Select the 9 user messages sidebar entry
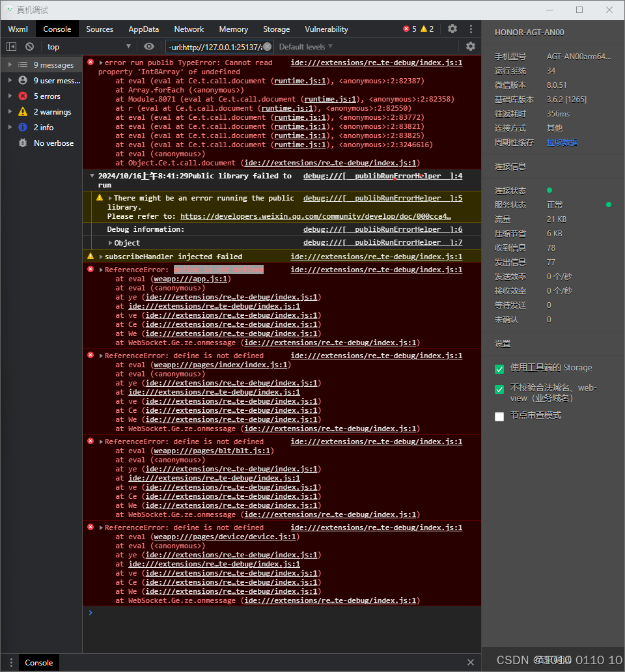 (41, 81)
